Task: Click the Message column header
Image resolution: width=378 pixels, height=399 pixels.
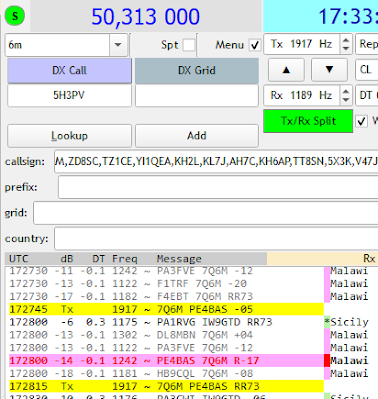Action: [x=179, y=259]
